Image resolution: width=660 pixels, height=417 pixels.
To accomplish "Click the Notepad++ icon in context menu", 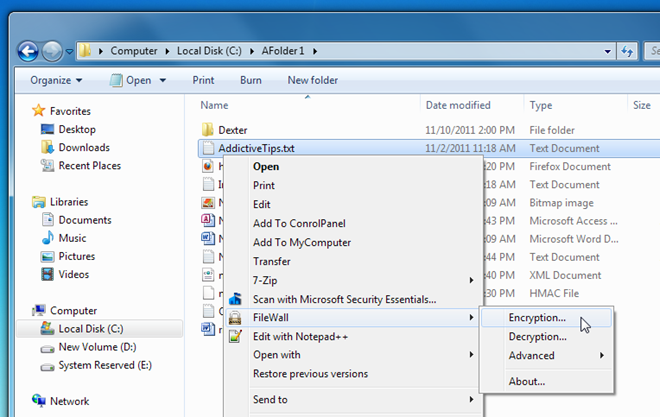I will tap(235, 336).
